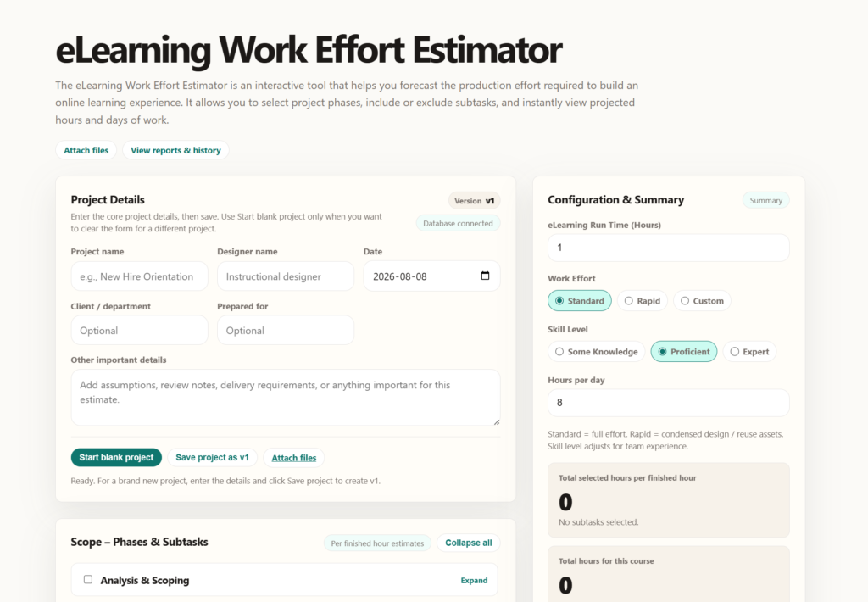
Task: Click the Designer name input
Action: 286,276
